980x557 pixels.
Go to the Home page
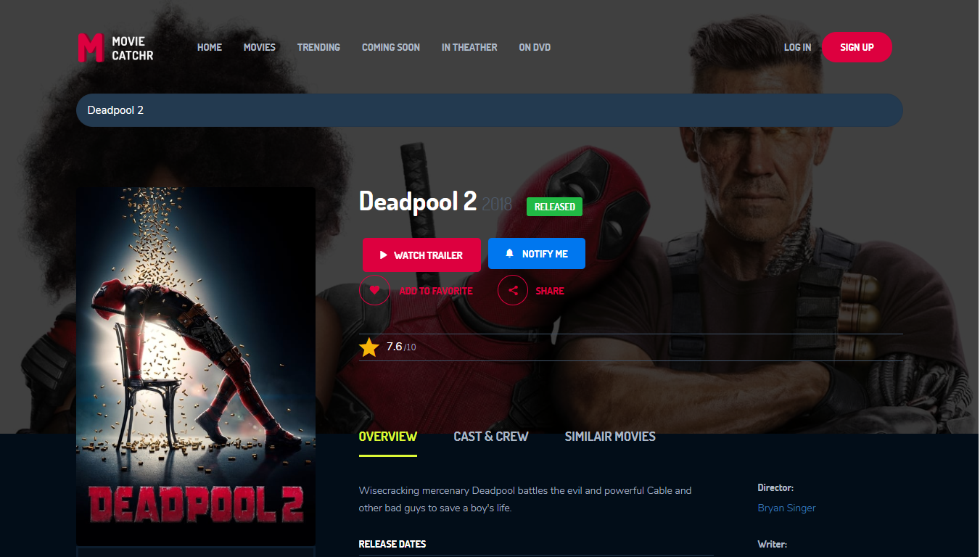coord(210,47)
